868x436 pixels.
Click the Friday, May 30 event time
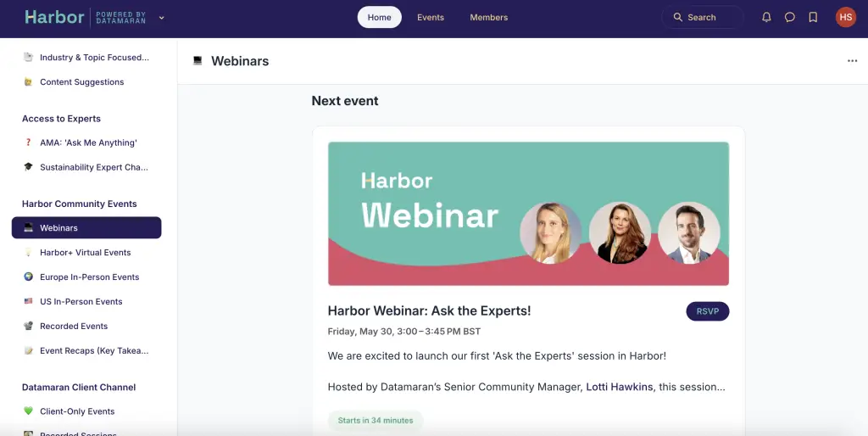pos(404,332)
